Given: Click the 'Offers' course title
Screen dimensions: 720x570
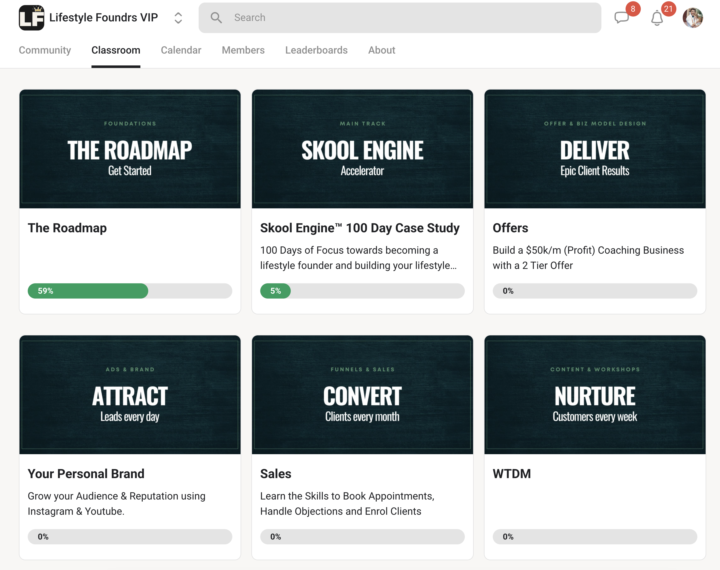Looking at the screenshot, I should coord(510,228).
